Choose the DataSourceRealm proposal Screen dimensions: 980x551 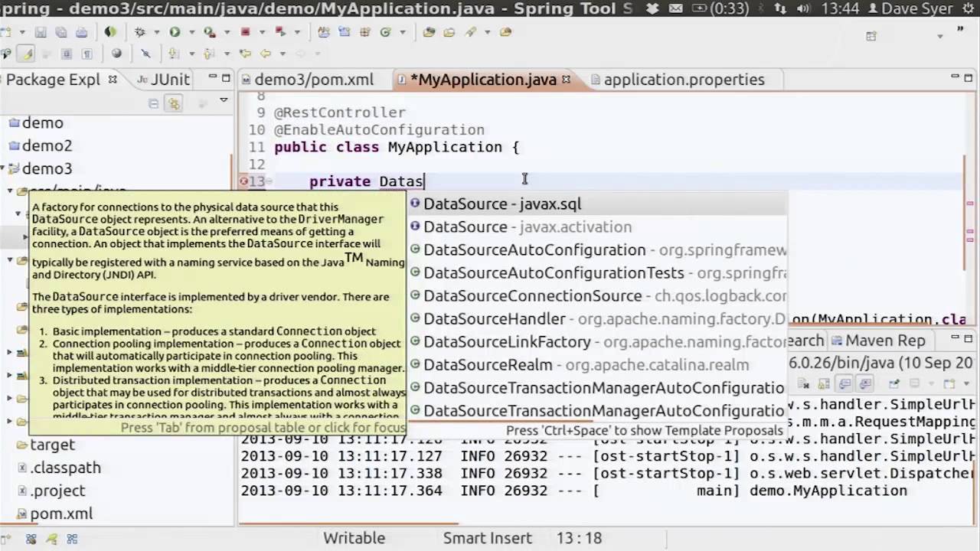597,364
